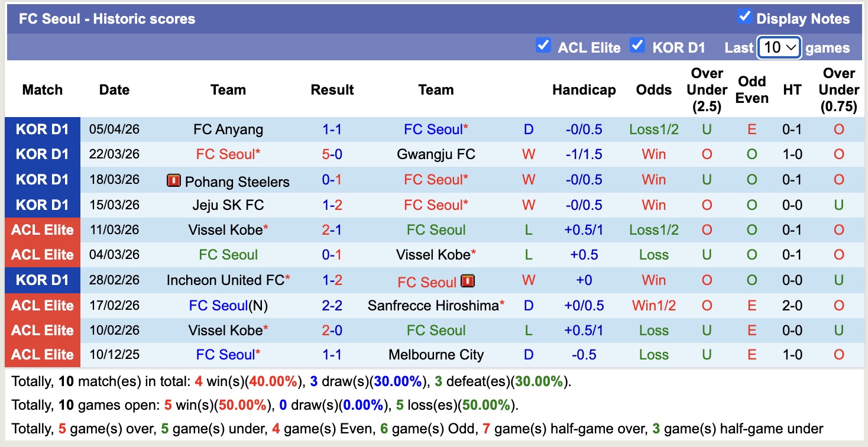Open the FC Anyang team page
868x447 pixels.
click(228, 129)
